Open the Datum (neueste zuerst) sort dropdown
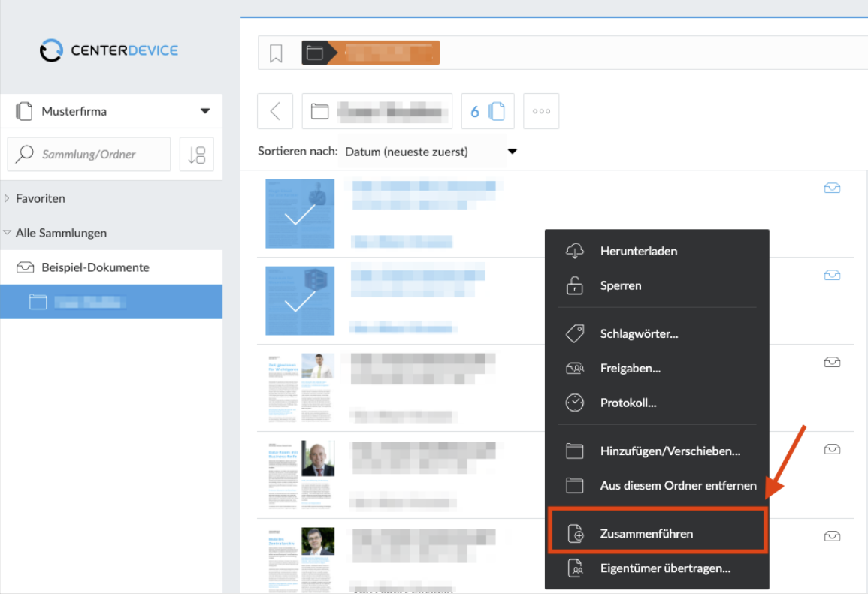 [430, 152]
